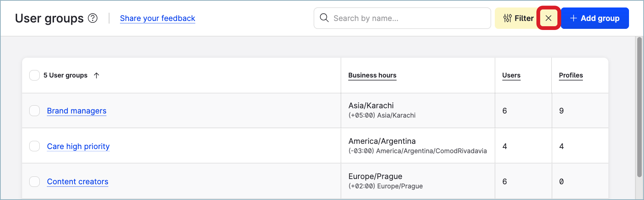Open the Care high priority group
This screenshot has height=200, width=644.
tap(78, 146)
